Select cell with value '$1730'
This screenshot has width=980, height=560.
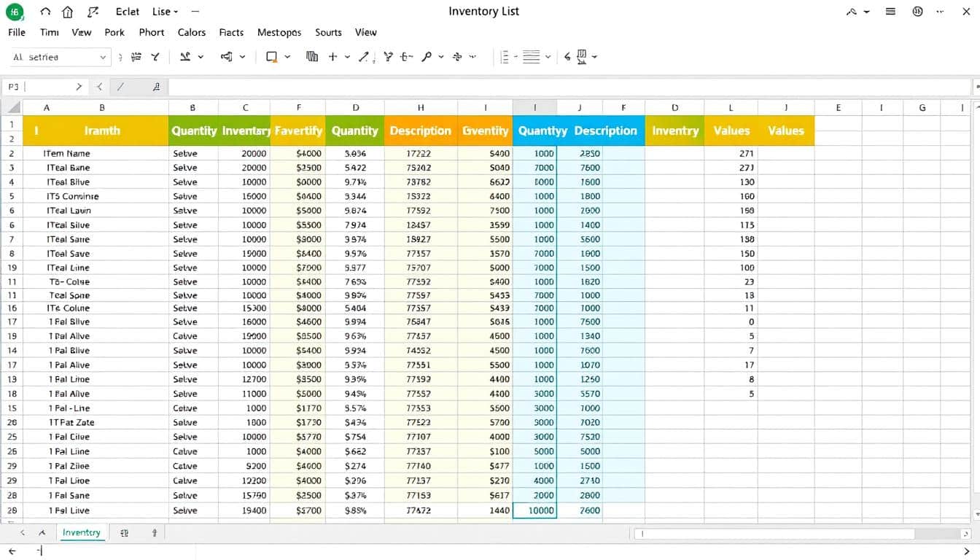pos(298,422)
